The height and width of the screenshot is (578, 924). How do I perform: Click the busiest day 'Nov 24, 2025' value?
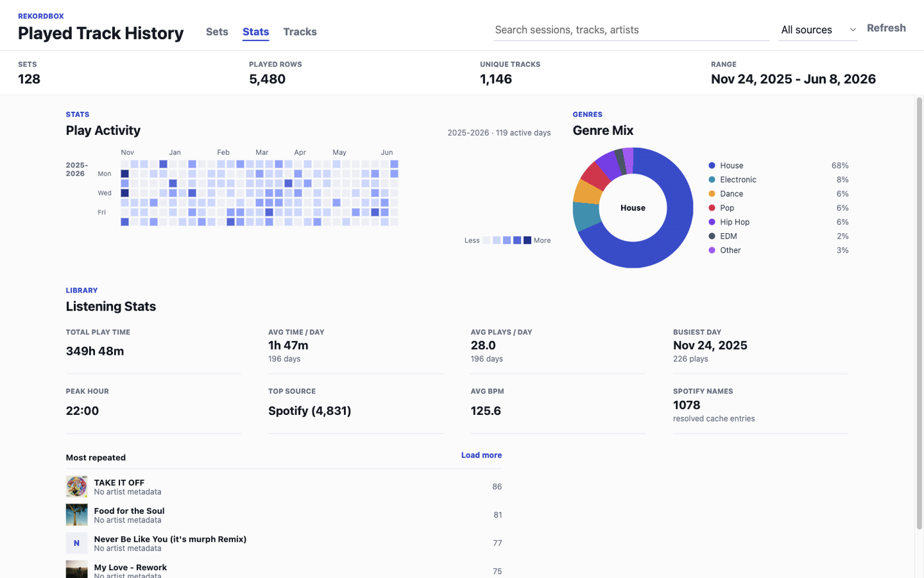point(710,345)
